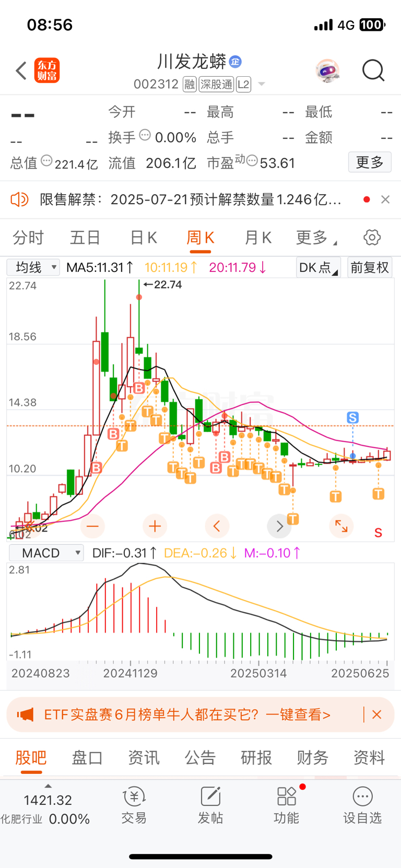This screenshot has height=868, width=401.
Task: Tap the 总值 info face icon
Action: pyautogui.click(x=46, y=161)
